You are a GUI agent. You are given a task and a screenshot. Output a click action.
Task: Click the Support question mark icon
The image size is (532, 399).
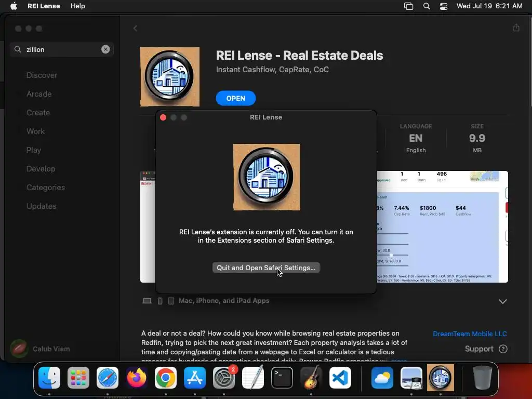pyautogui.click(x=503, y=349)
